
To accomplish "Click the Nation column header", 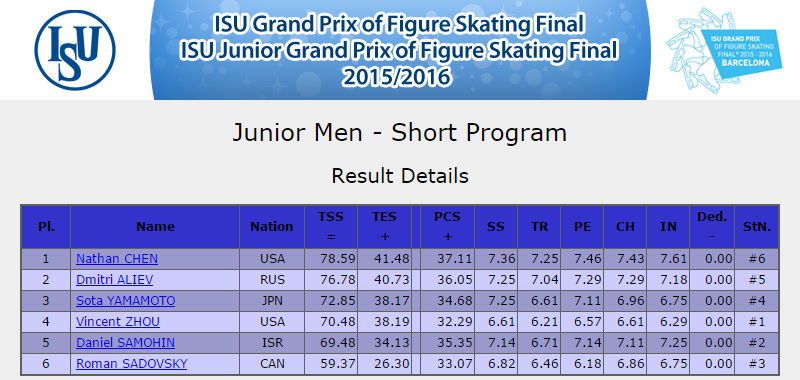I will tap(272, 227).
